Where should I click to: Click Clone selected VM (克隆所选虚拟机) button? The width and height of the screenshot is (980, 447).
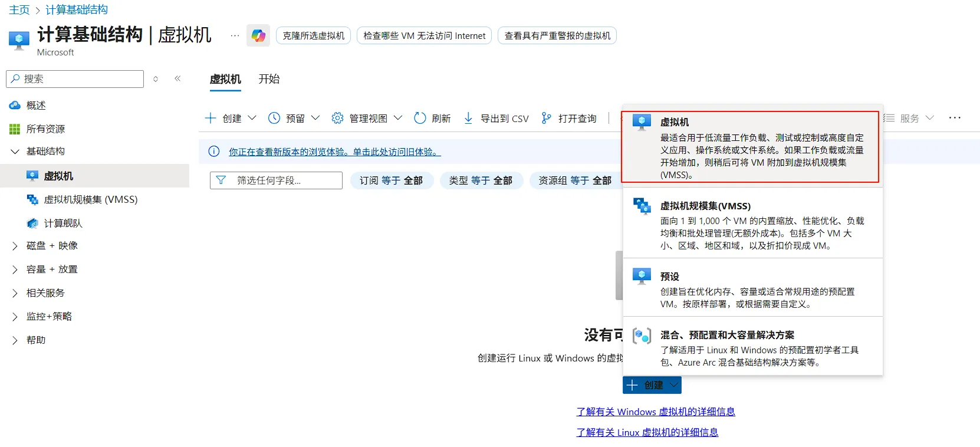(313, 36)
